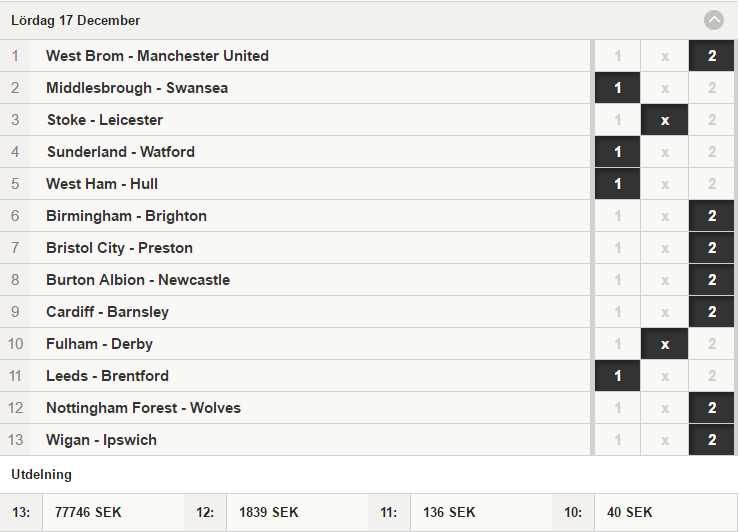Deselect outcome 1 for Sunderland - Watford

pyautogui.click(x=617, y=152)
